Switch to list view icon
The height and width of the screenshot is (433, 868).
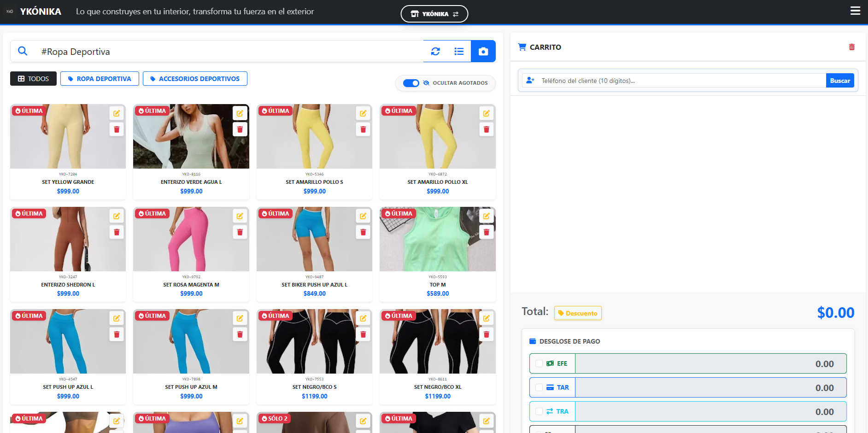tap(459, 51)
